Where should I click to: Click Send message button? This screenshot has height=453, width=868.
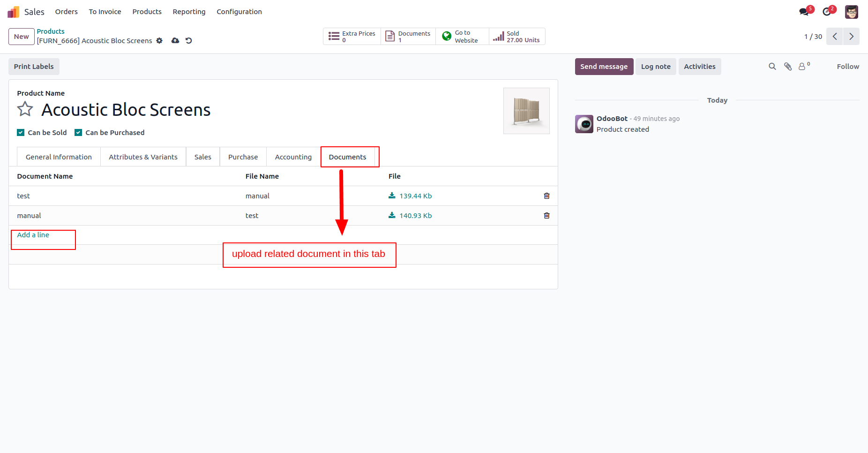(604, 67)
